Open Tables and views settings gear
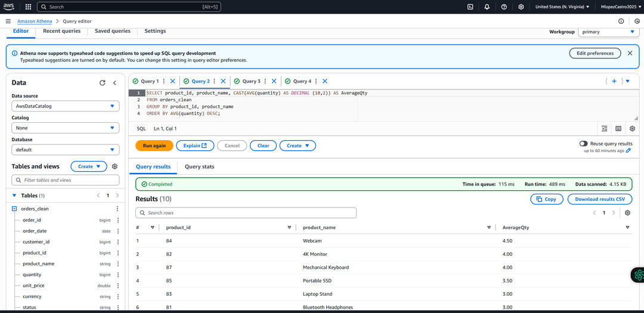Screen dimensions: 644x313 tap(114, 166)
